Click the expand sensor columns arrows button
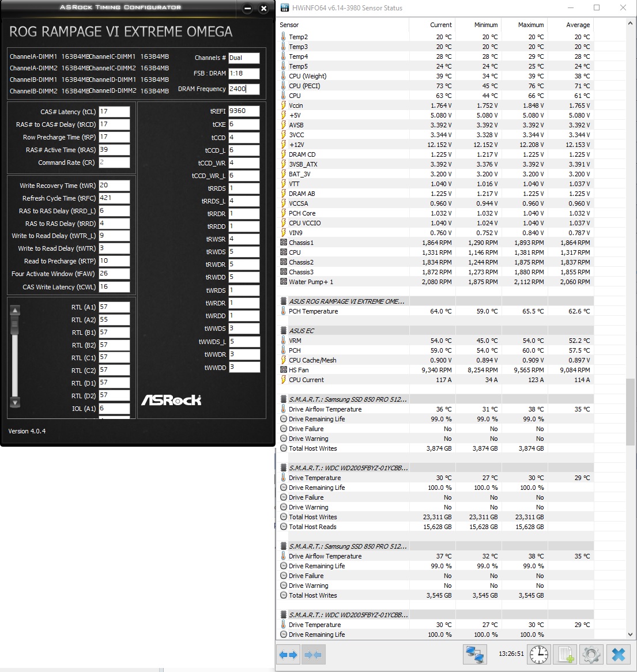The image size is (637, 672). coord(288,655)
